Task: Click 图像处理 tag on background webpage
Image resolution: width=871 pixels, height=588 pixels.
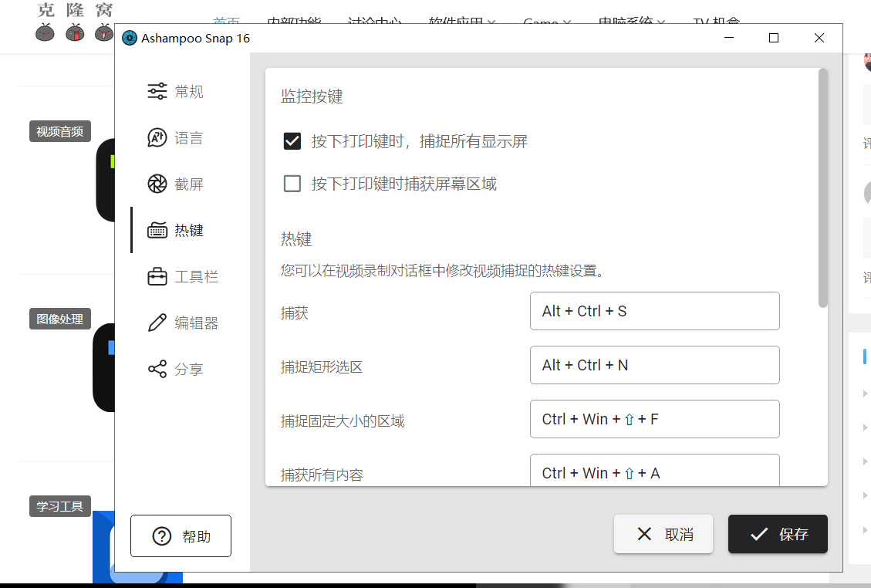Action: coord(59,319)
